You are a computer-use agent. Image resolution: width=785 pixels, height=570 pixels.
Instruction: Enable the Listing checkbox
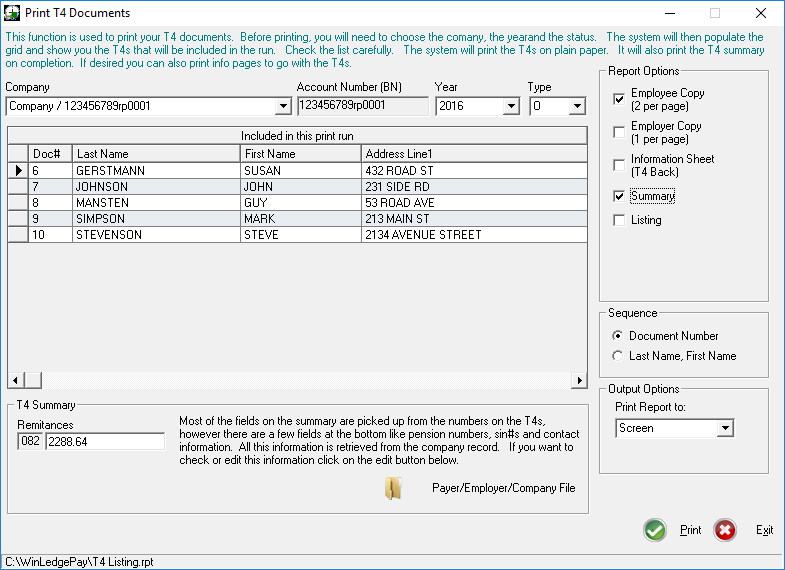coord(620,220)
